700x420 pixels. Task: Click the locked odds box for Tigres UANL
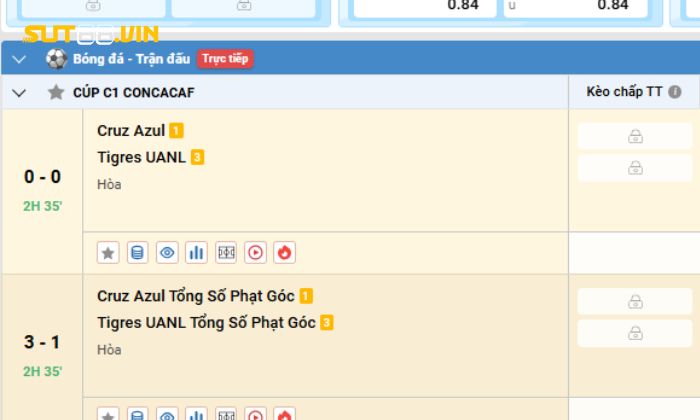click(634, 168)
